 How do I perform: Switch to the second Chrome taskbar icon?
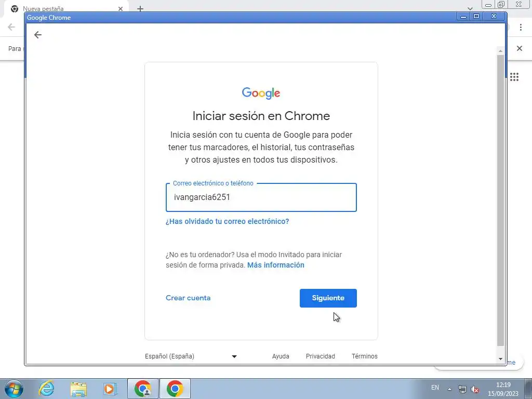coord(175,389)
